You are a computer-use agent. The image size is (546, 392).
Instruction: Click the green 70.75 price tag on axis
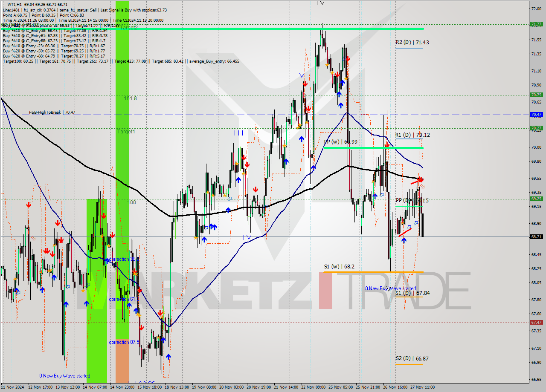pyautogui.click(x=536, y=95)
